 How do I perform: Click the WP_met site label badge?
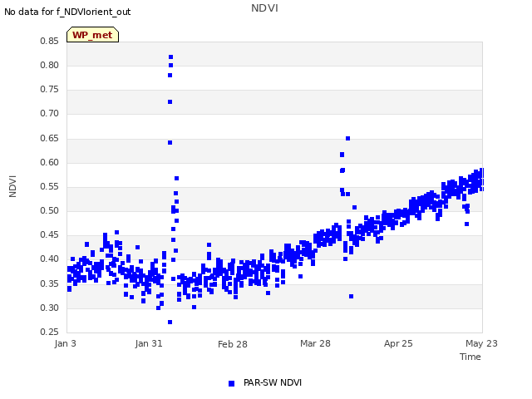coord(92,35)
